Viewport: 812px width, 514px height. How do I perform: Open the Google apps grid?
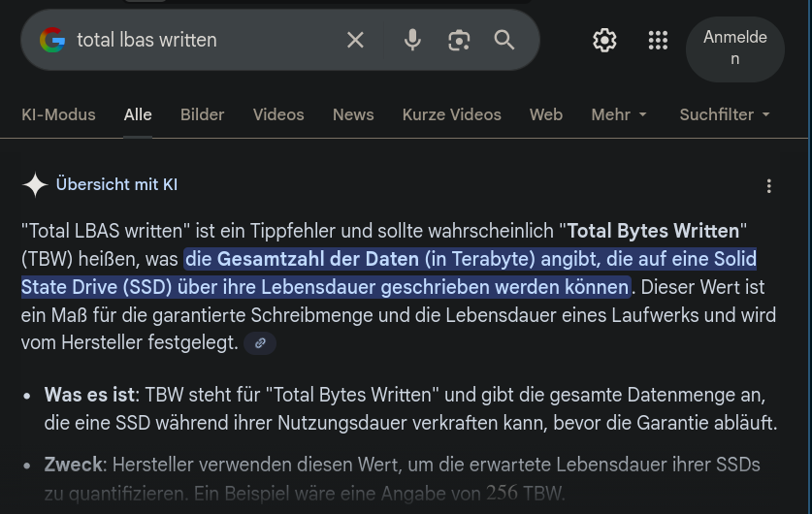coord(658,40)
